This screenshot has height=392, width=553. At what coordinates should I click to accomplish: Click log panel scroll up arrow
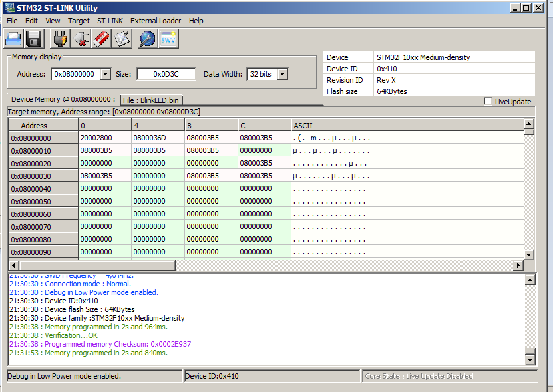click(530, 280)
